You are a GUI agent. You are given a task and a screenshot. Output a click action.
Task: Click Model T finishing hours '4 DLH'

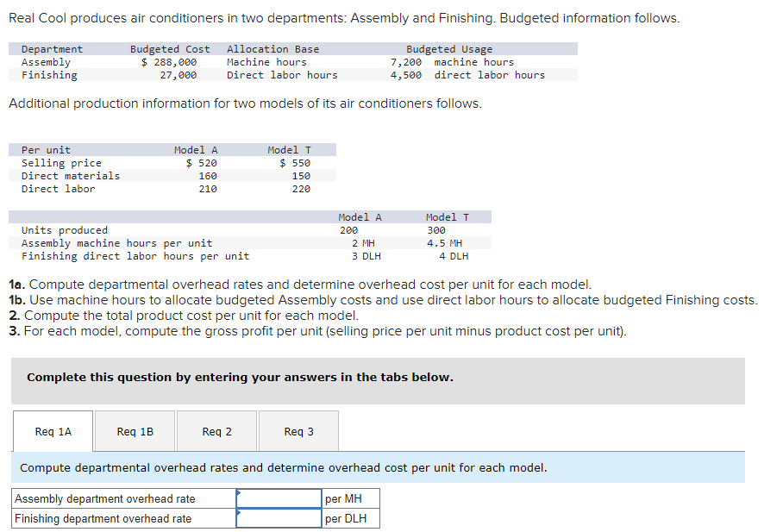[x=454, y=256]
